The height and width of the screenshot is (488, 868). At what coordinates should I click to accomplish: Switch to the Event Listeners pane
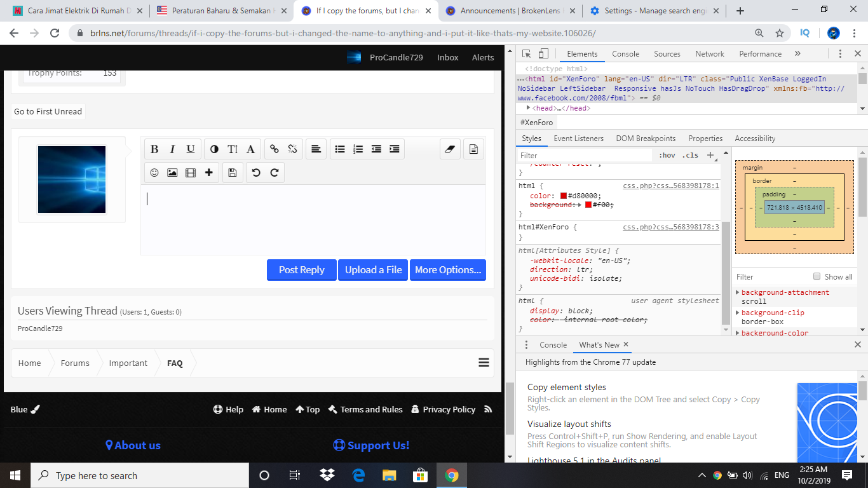click(579, 139)
